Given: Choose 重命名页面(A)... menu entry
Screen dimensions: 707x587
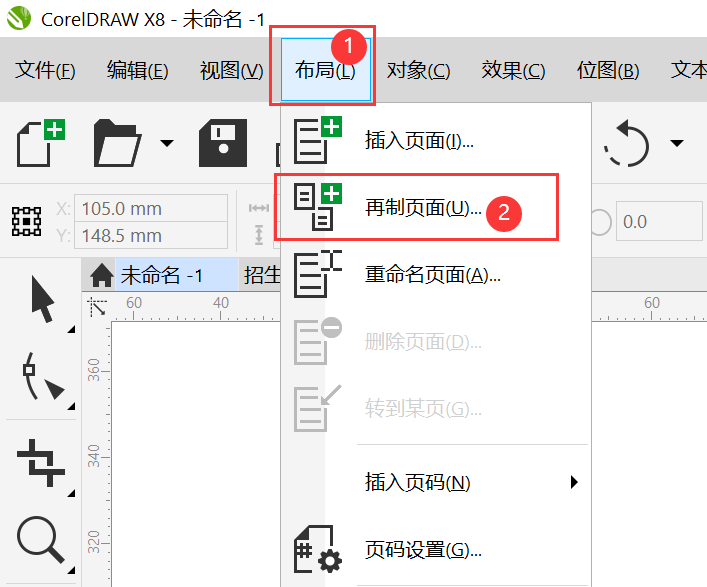Looking at the screenshot, I should pyautogui.click(x=436, y=274).
